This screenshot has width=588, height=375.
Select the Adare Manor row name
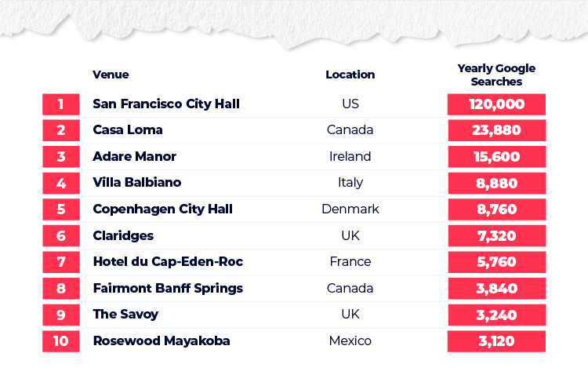click(134, 156)
